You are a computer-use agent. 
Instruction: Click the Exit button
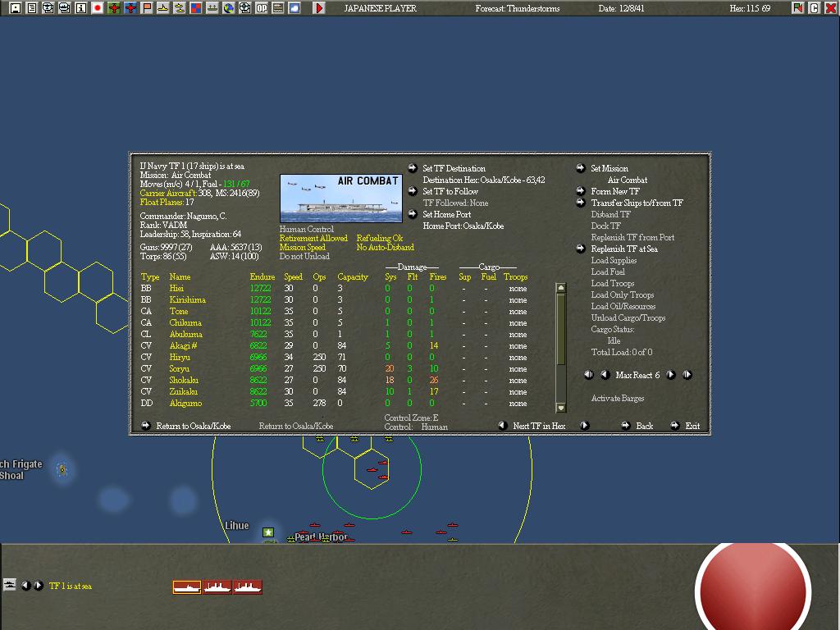pyautogui.click(x=692, y=426)
